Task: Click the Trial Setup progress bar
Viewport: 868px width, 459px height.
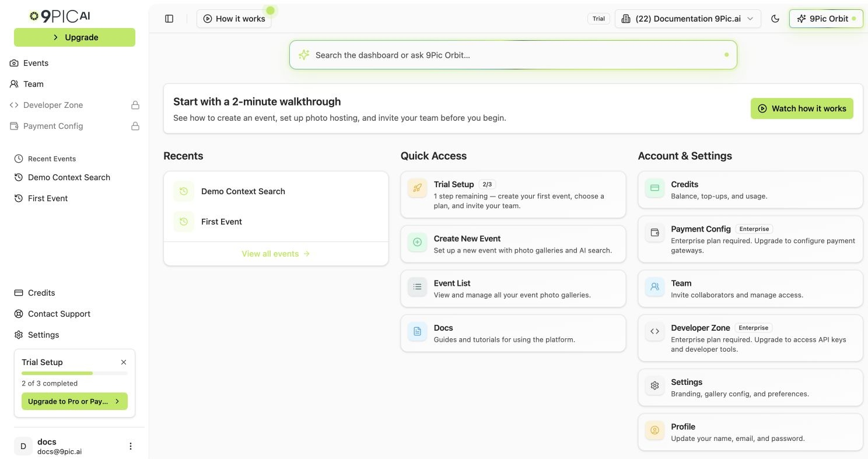Action: tap(75, 373)
